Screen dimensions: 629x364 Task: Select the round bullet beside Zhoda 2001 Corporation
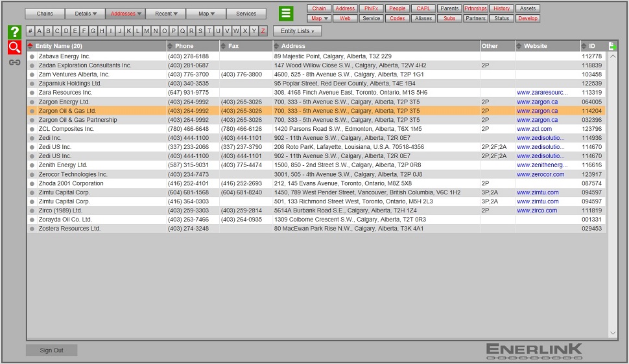(x=32, y=183)
